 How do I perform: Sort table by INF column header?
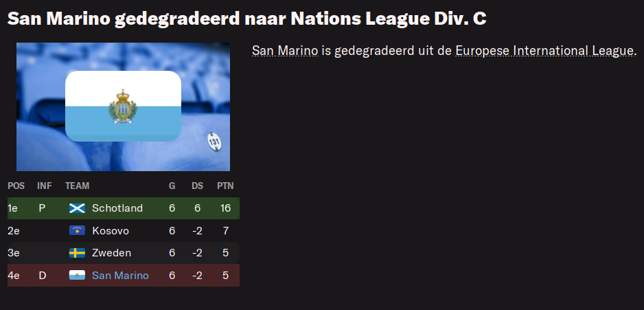click(x=45, y=186)
